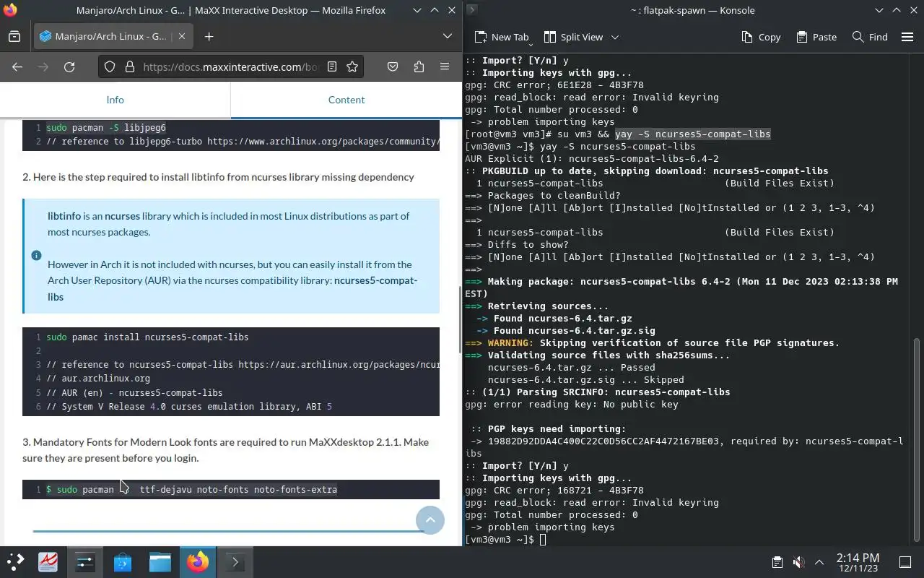The image size is (924, 578).
Task: Open the application launcher in taskbar
Action: (x=15, y=561)
